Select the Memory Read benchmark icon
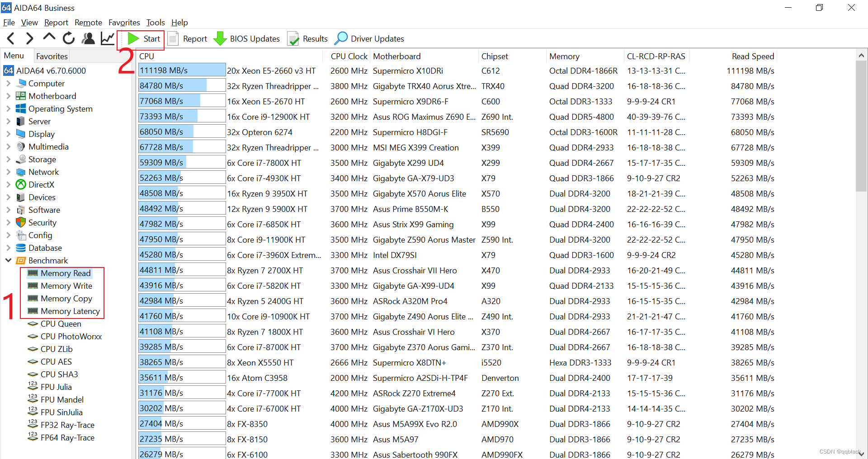The image size is (868, 459). pos(33,273)
